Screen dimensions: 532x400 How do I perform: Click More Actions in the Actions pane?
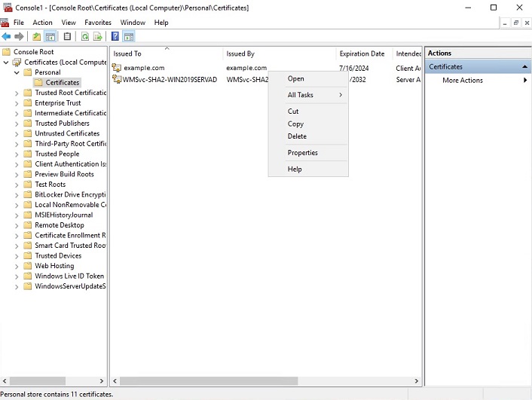462,81
